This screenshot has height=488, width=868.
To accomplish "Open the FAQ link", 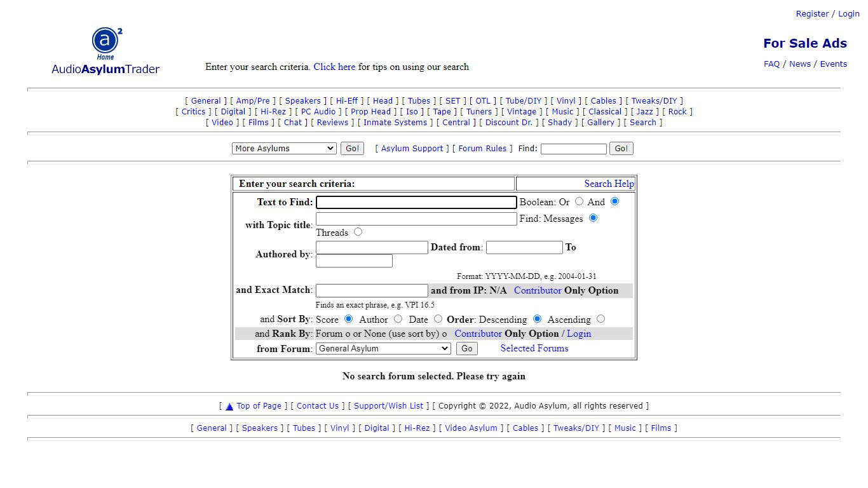I will click(771, 64).
